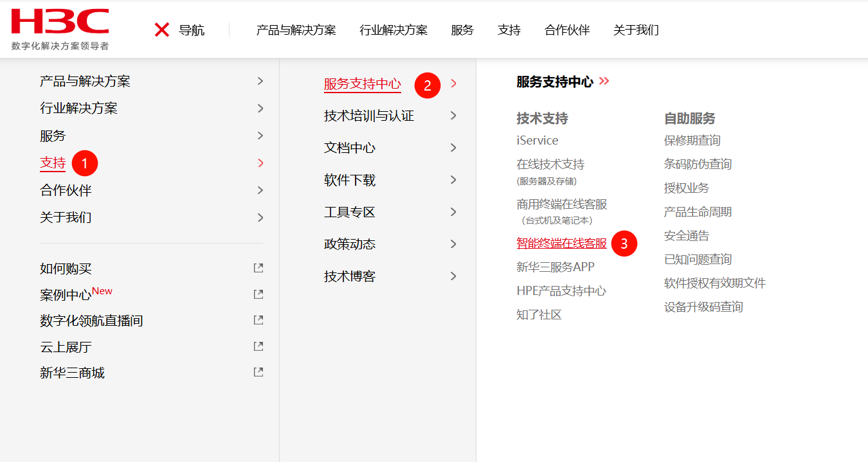
Task: Open 保修期查询 link
Action: point(692,140)
